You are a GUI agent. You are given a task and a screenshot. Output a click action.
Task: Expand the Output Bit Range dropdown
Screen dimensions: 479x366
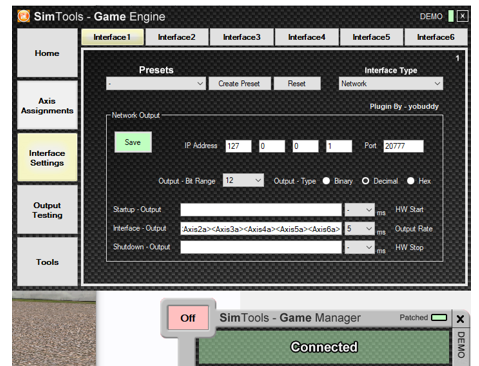pyautogui.click(x=243, y=180)
